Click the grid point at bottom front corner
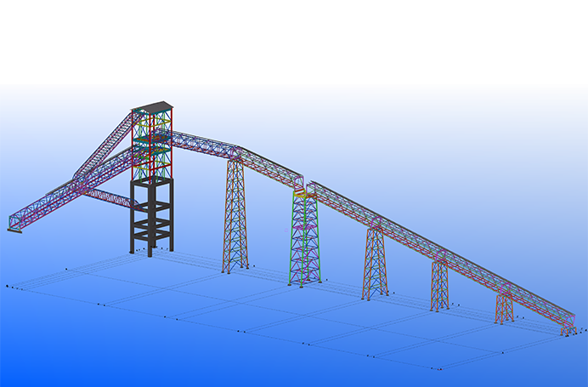588x387 pixels. tap(439, 368)
